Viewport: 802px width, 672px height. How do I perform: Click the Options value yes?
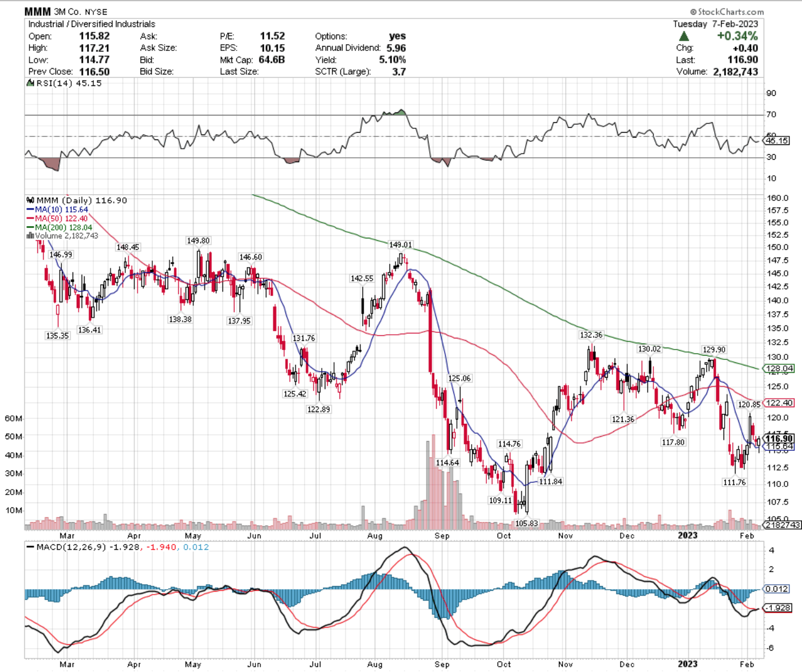click(x=397, y=36)
